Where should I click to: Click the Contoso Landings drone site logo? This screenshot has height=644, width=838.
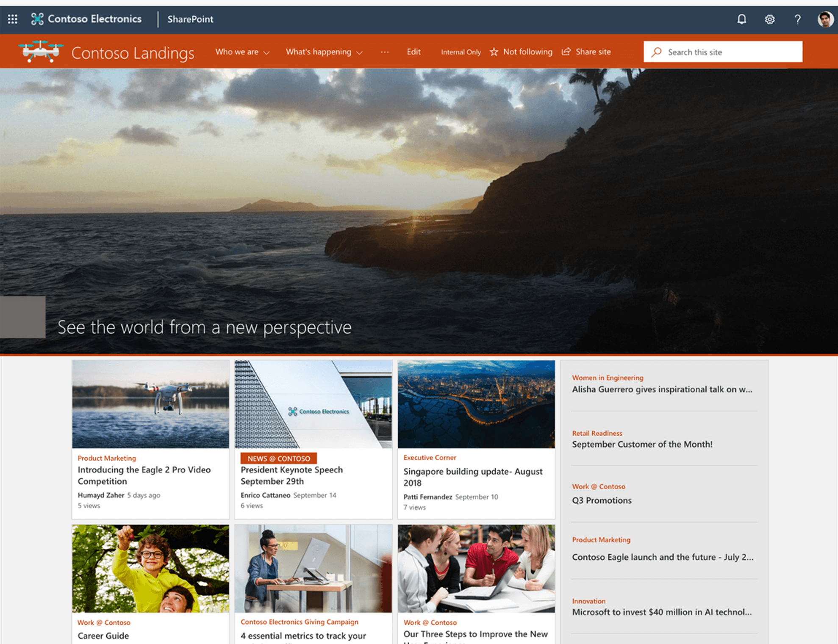(41, 52)
